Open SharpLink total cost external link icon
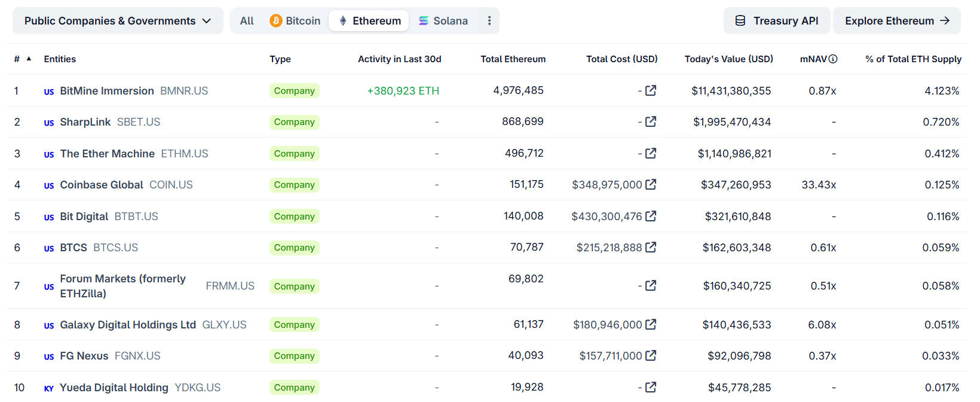 651,121
